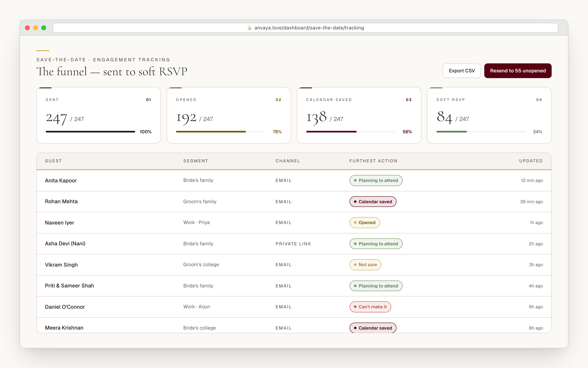Click the Groom's family segment cell
This screenshot has height=368, width=588.
(x=200, y=202)
